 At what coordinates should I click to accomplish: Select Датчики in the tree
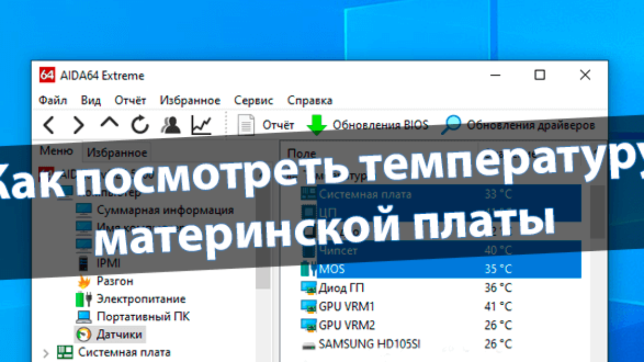point(119,334)
